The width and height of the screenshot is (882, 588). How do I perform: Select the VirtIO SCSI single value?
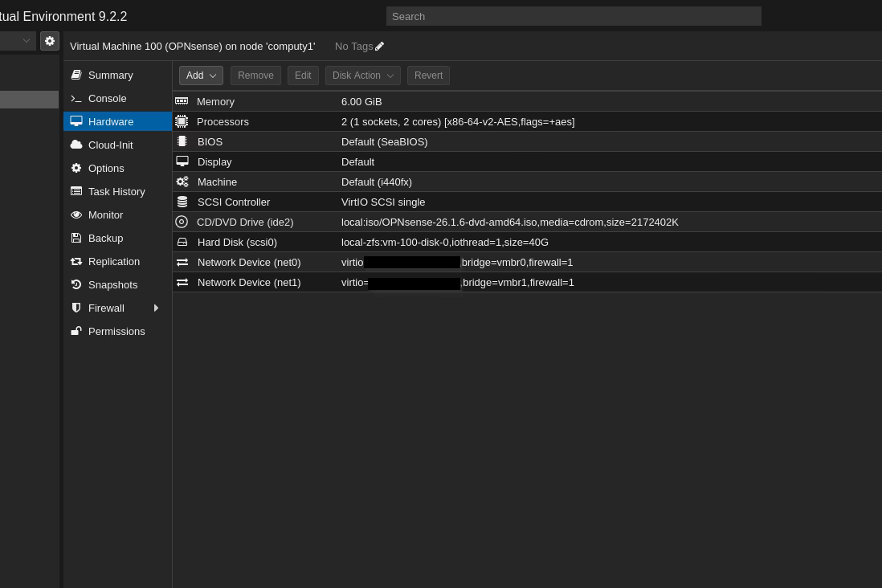point(383,202)
